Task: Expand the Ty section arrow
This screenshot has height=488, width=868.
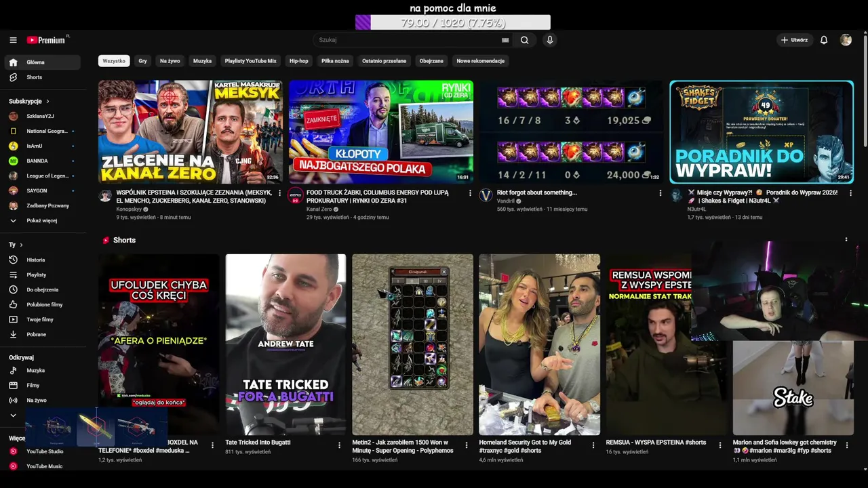Action: pos(21,245)
